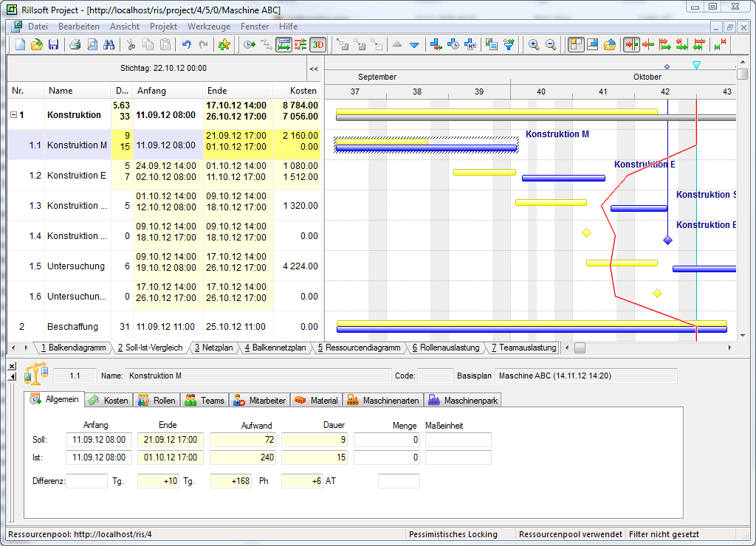Open the Maschinenpark details tab

coord(463,401)
